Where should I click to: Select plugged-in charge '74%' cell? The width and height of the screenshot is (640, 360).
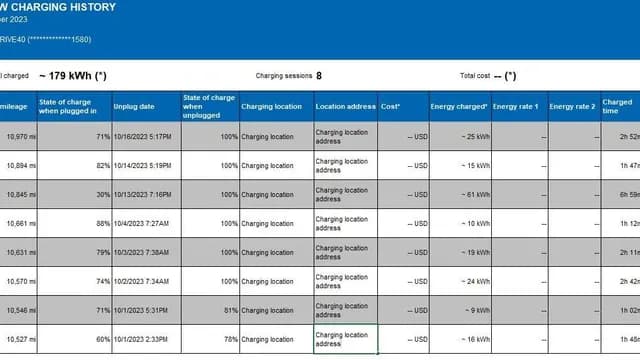pos(74,281)
